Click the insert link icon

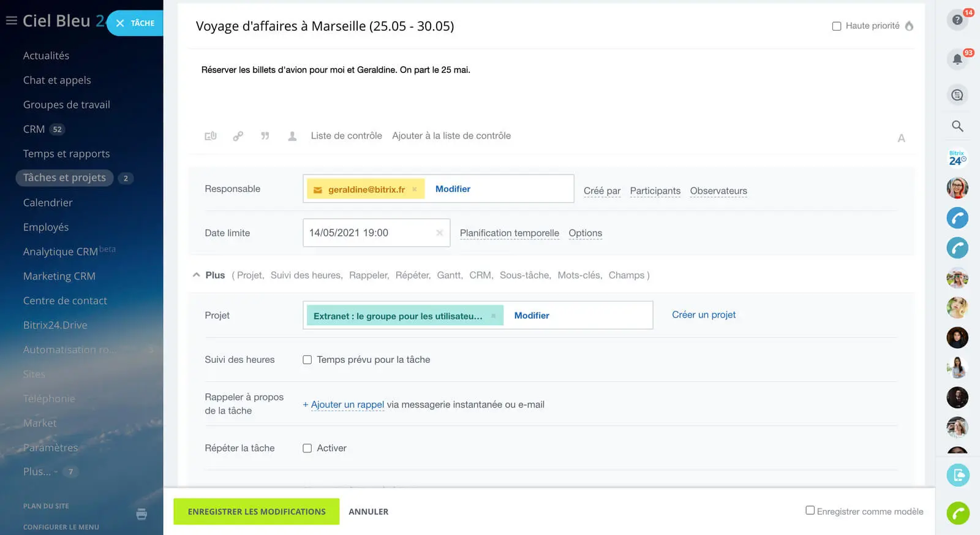click(238, 136)
